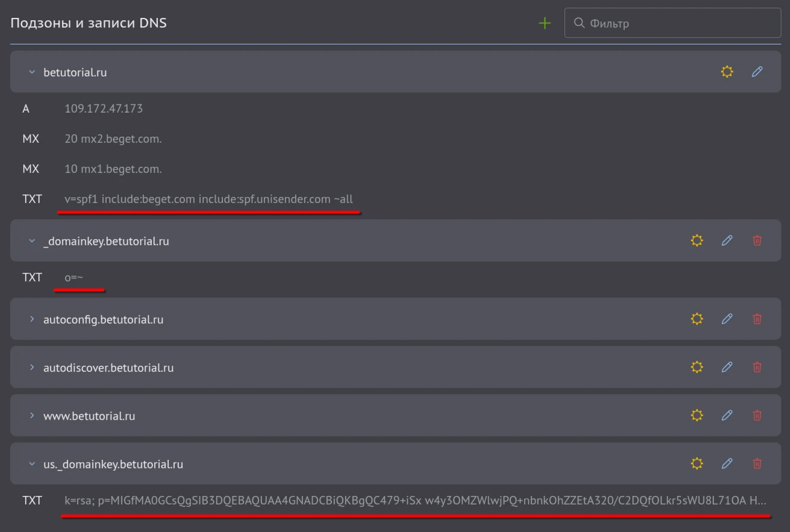
Task: Edit the betutorial.ru zone with pencil
Action: point(757,72)
